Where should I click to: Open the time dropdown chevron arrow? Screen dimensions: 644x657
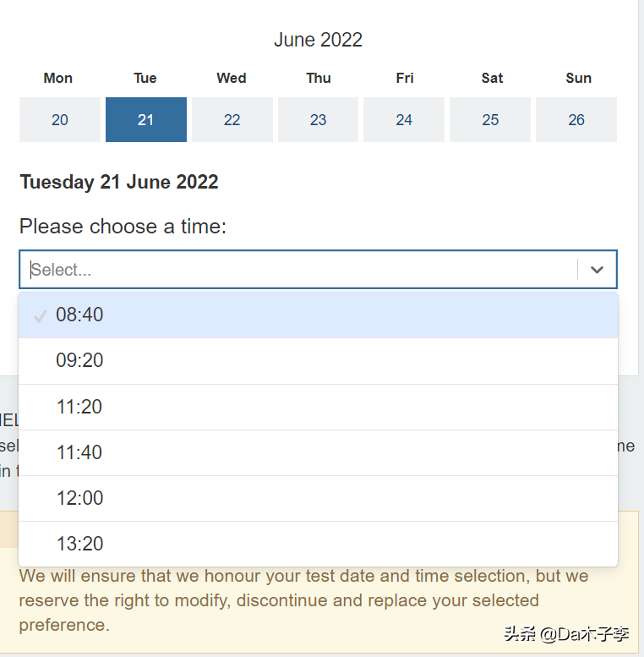[597, 270]
